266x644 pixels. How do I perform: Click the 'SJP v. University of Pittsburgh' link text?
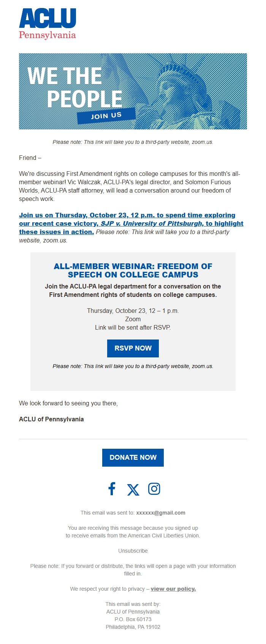(152, 224)
